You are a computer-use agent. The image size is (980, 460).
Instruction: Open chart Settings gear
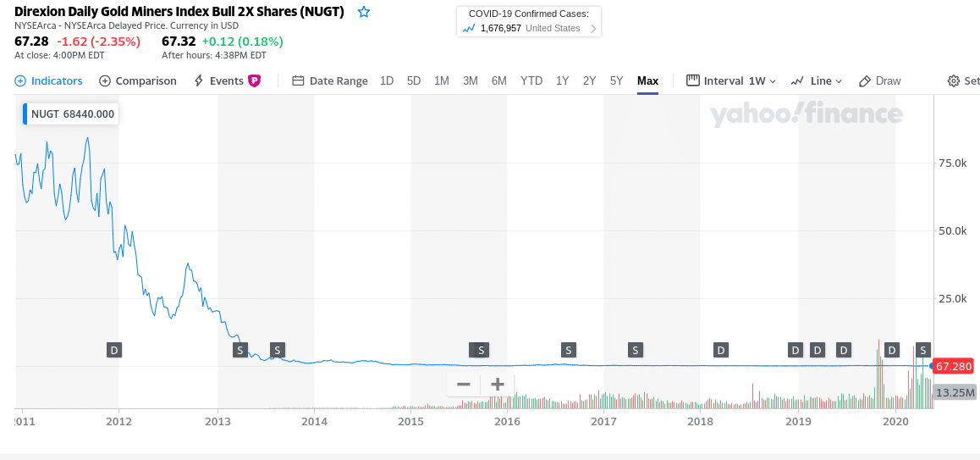click(954, 80)
